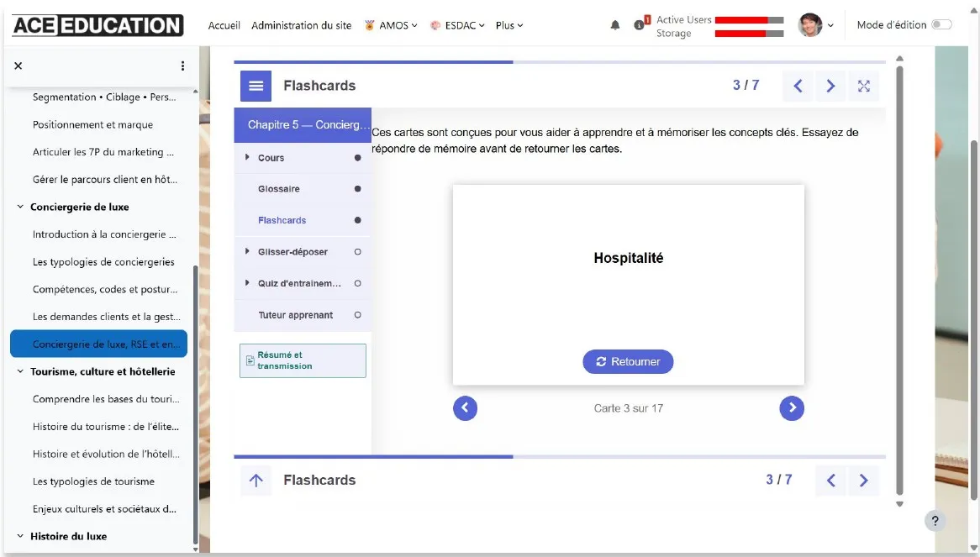The width and height of the screenshot is (980, 557).
Task: Open the notifications bell
Action: coord(615,25)
